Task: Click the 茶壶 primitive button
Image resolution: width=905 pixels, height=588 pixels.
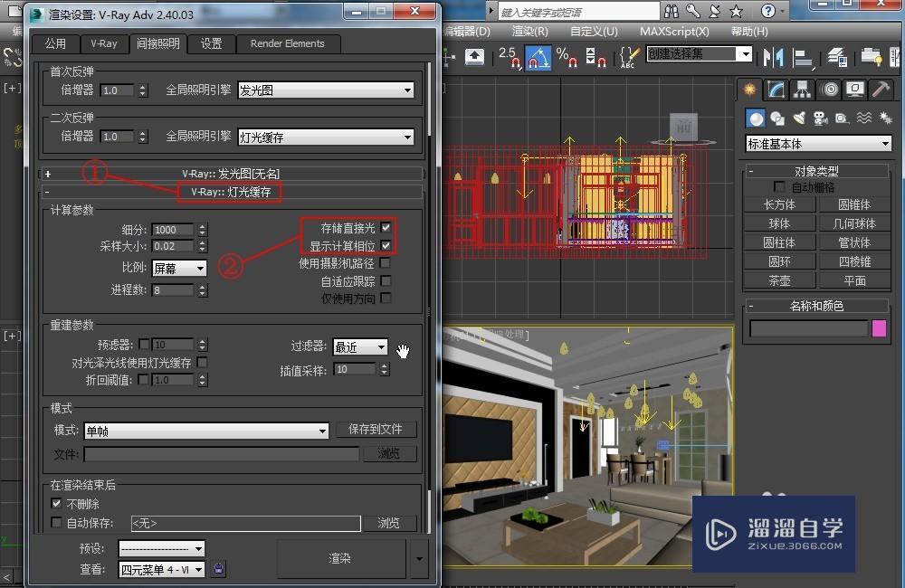Action: tap(778, 280)
